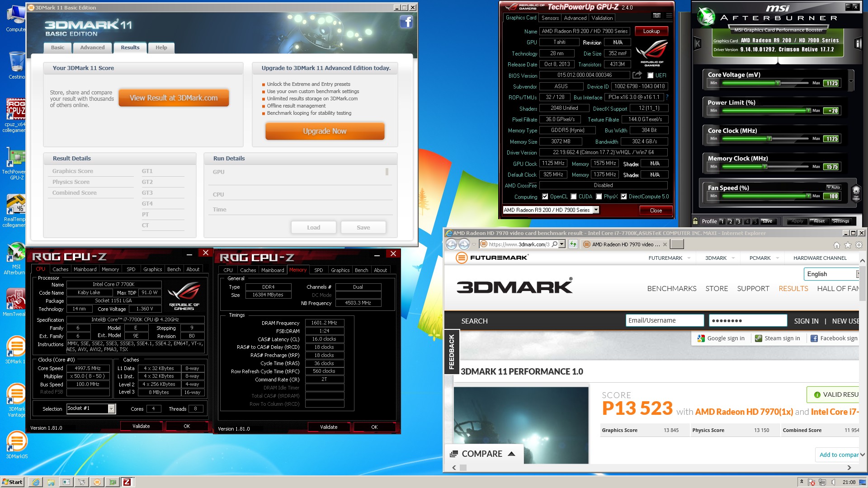Open the Mainboard tab in the left CPU-Z window
The image size is (868, 488).
tap(85, 269)
